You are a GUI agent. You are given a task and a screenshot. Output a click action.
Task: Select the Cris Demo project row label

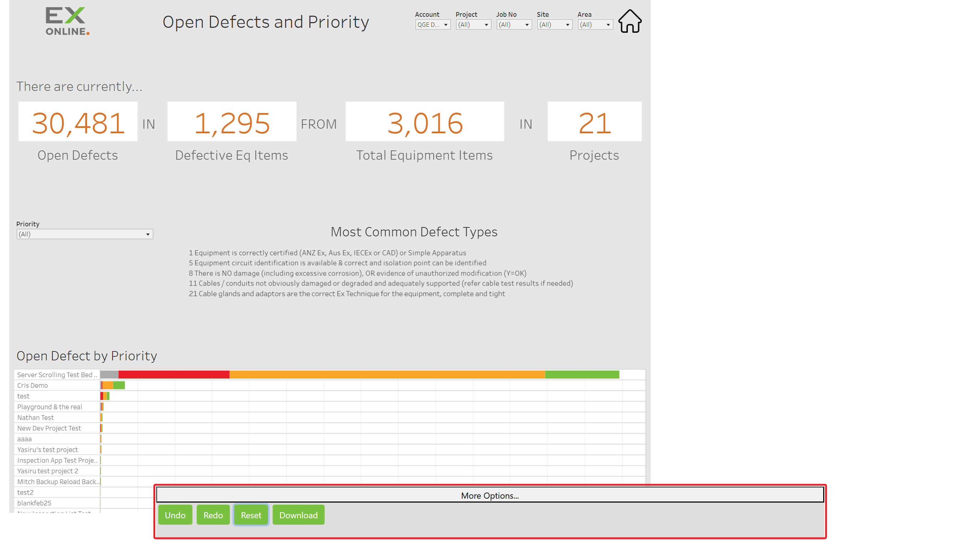[x=32, y=385]
